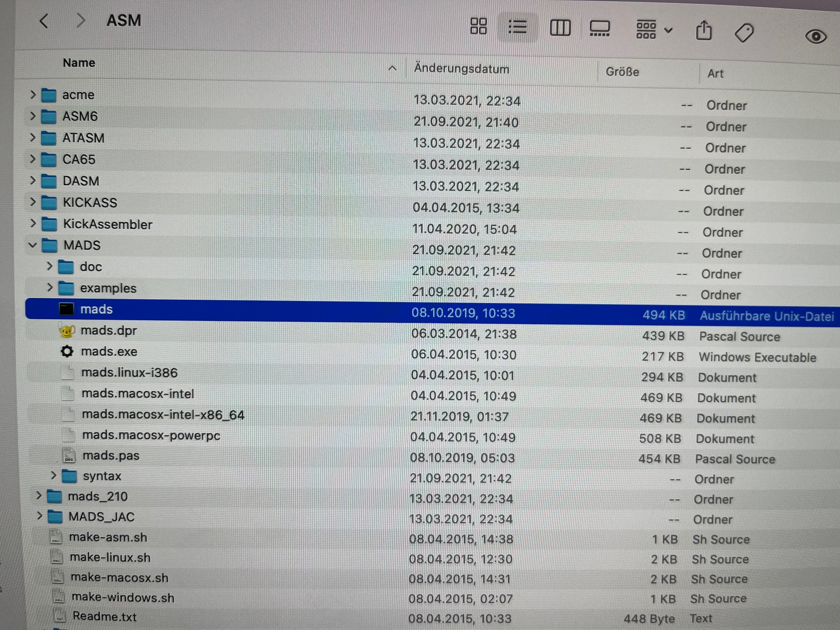The image size is (840, 630).
Task: Toggle list view mode
Action: [517, 27]
